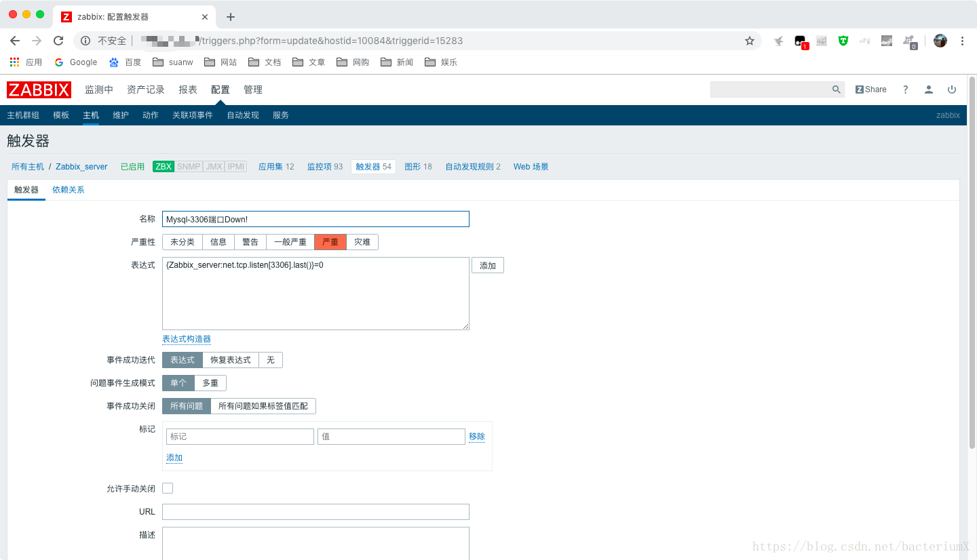Click the green shield extension icon
The width and height of the screenshot is (977, 560).
tap(843, 41)
